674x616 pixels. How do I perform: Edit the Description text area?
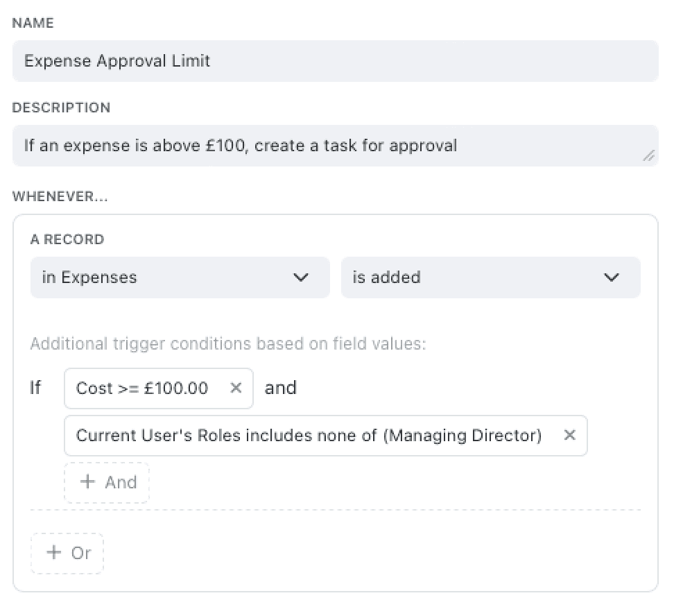click(336, 146)
